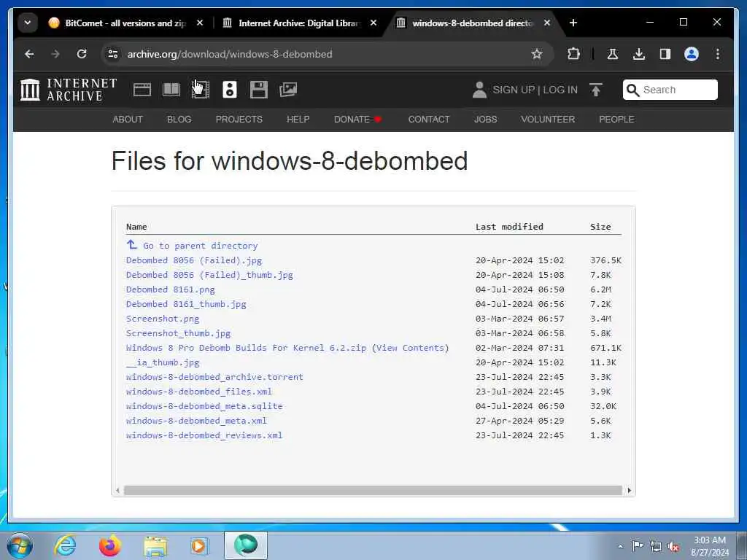Open the Downloads icon in toolbar
This screenshot has width=747, height=560.
pos(639,54)
